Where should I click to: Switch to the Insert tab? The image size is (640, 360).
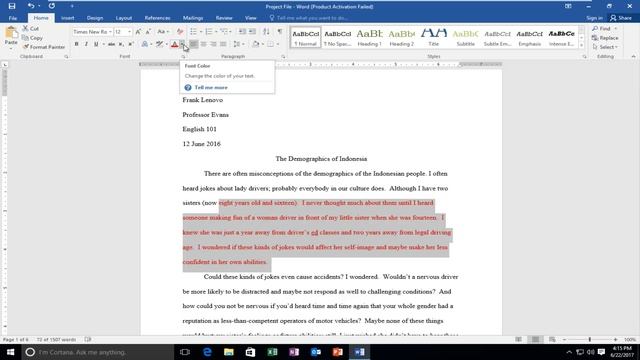click(67, 18)
